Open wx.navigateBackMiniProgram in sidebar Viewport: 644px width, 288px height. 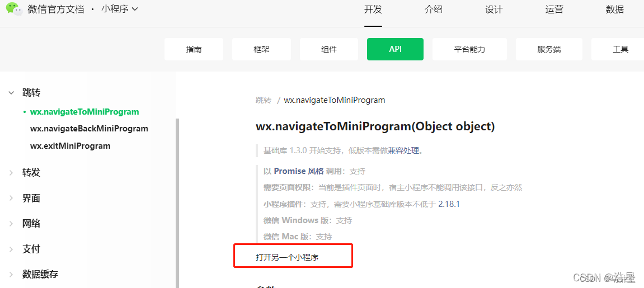click(x=89, y=129)
